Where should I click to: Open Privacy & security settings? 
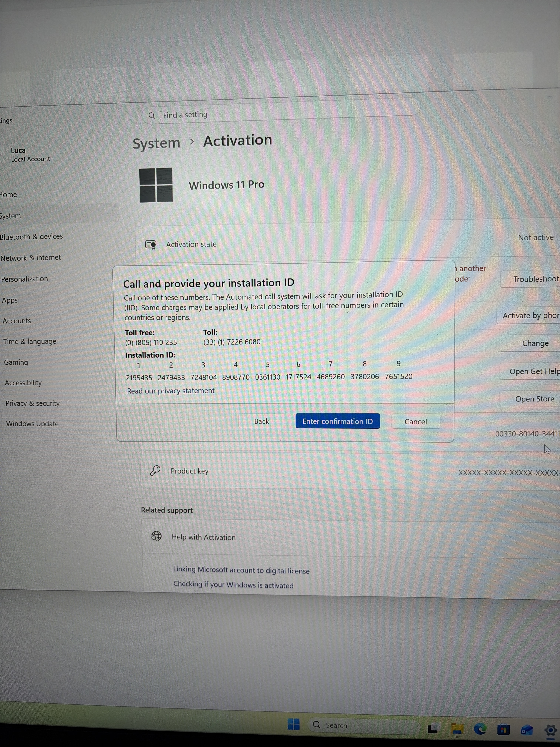(32, 403)
